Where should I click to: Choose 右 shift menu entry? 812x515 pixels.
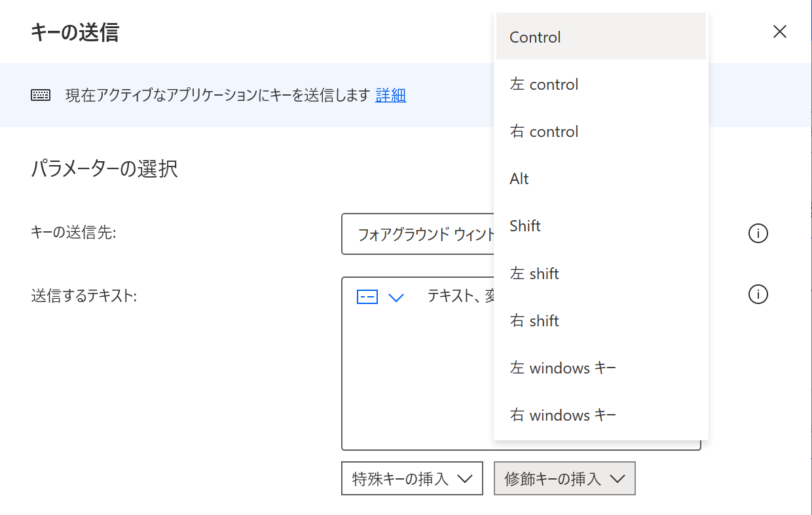click(x=600, y=320)
